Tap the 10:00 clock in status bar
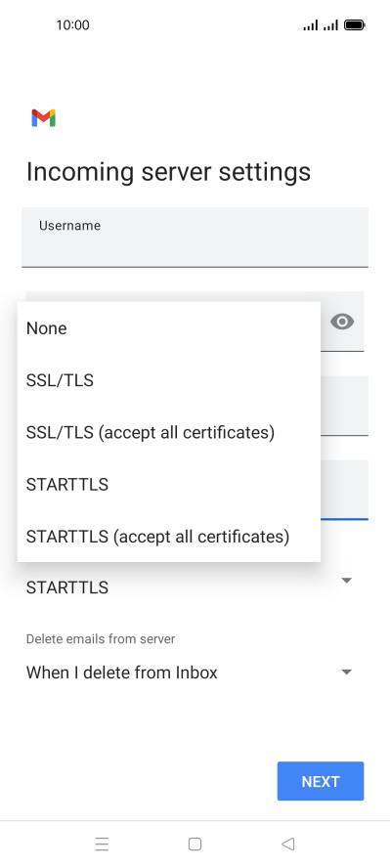 (x=72, y=24)
